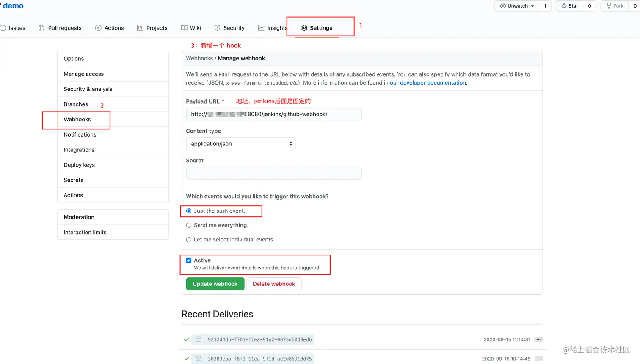Click the Settings gear icon
This screenshot has width=640, height=364.
[x=304, y=28]
